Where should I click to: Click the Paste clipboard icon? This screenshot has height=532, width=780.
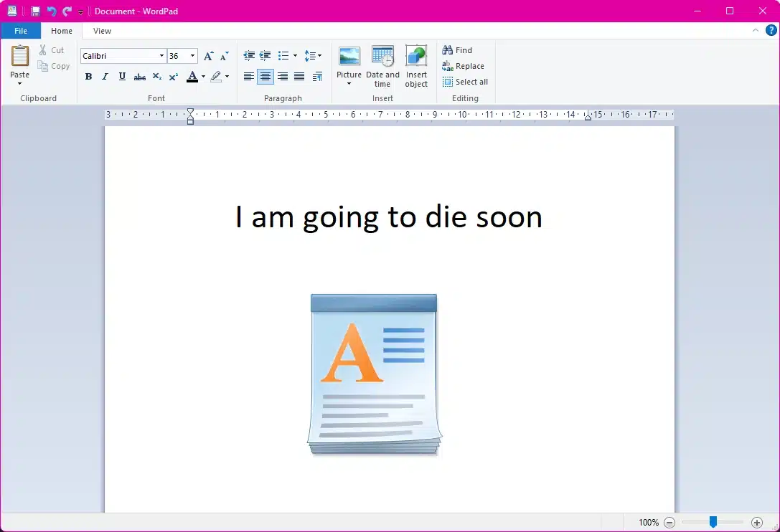coord(19,57)
